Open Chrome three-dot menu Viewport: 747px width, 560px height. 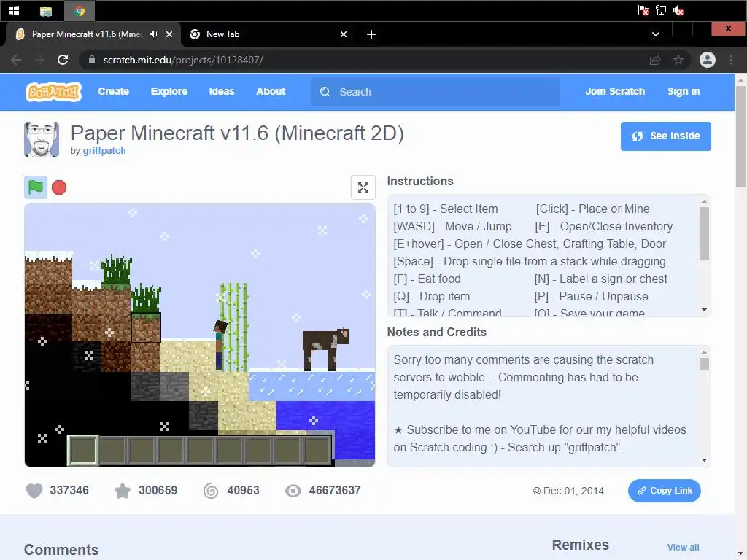(x=731, y=60)
